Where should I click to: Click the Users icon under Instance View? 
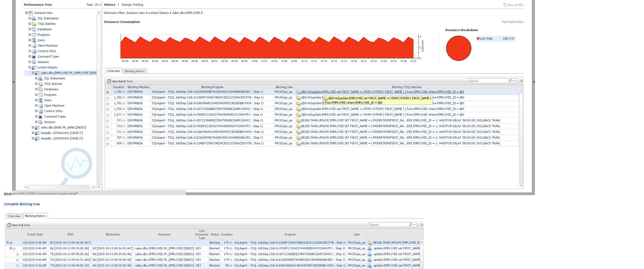tap(34, 40)
